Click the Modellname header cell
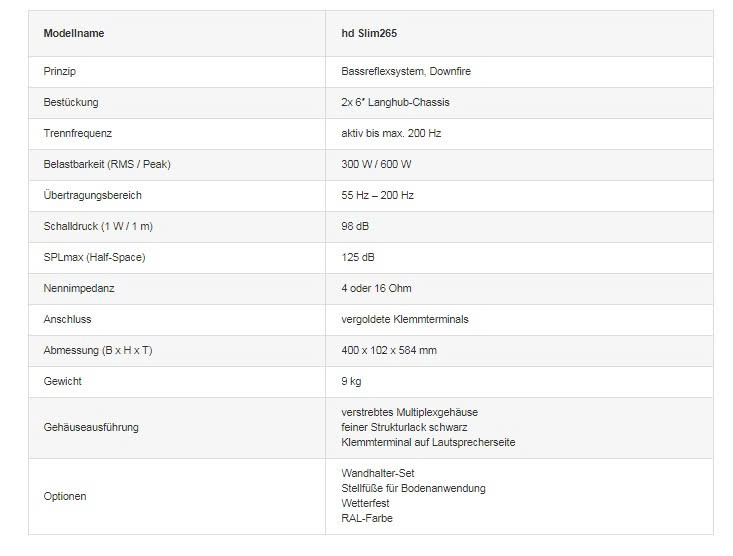Viewport: 733px width, 556px height. pyautogui.click(x=74, y=33)
